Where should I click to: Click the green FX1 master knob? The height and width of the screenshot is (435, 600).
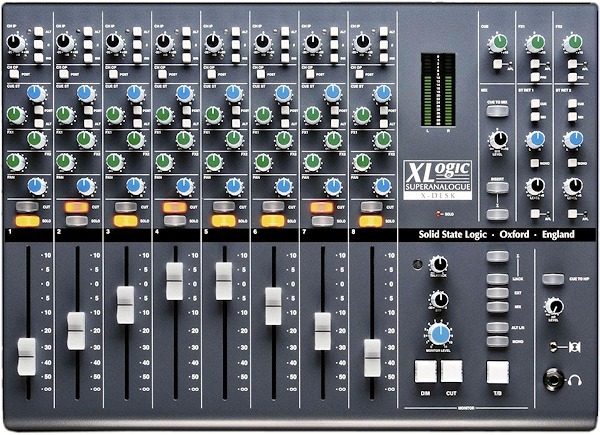pyautogui.click(x=535, y=43)
